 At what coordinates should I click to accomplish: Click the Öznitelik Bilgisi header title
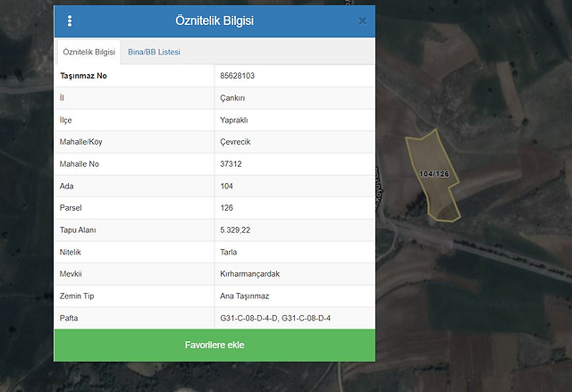(214, 21)
